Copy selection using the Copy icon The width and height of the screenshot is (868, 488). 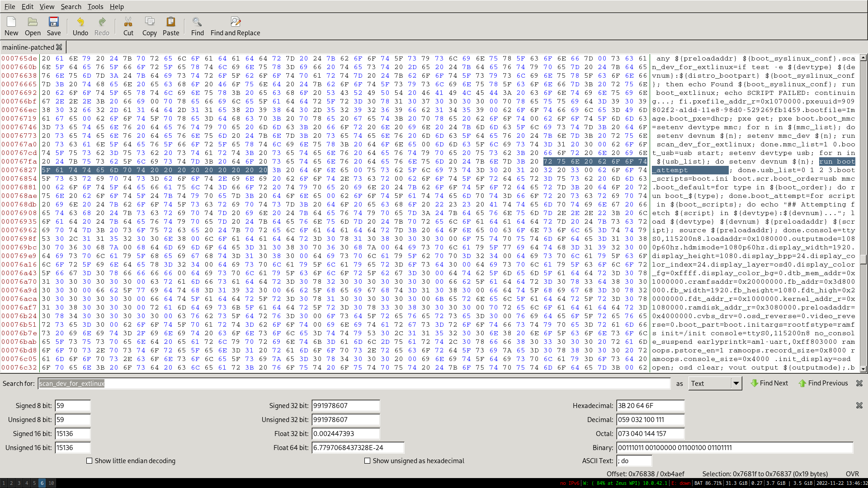(150, 26)
